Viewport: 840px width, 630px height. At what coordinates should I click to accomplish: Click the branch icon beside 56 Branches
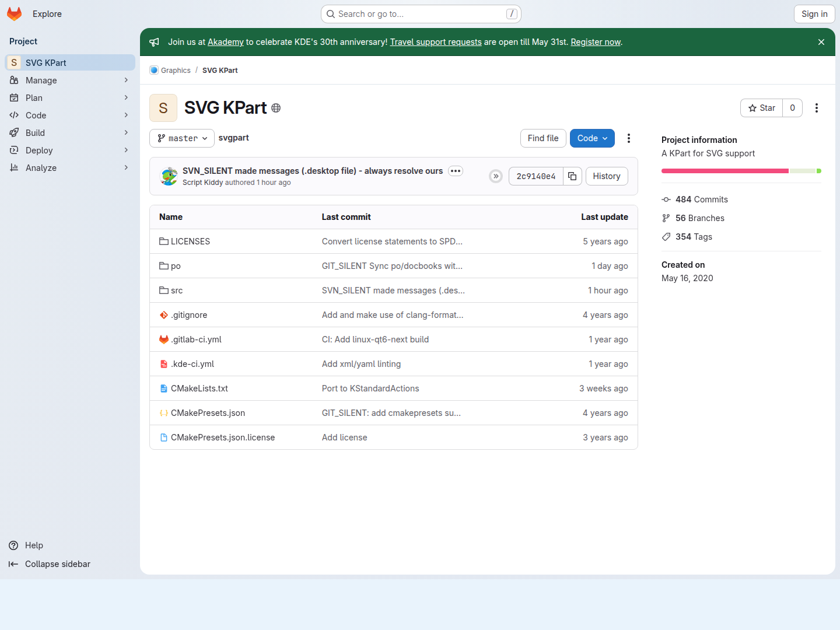[x=666, y=218]
